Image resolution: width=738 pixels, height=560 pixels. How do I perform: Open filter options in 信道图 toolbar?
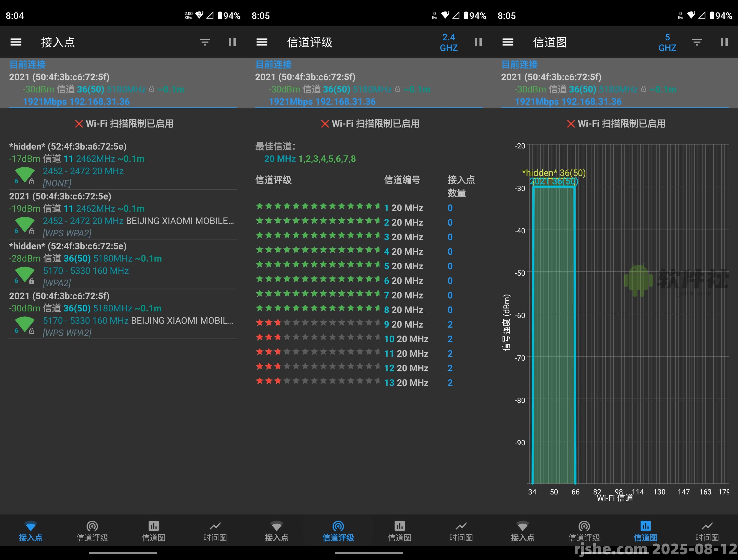click(697, 42)
